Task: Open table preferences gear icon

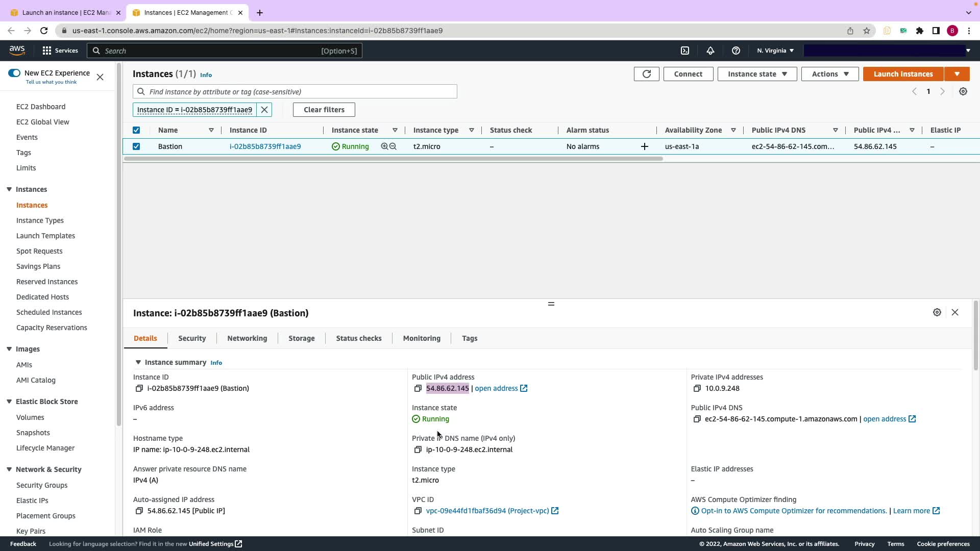Action: coord(963,92)
